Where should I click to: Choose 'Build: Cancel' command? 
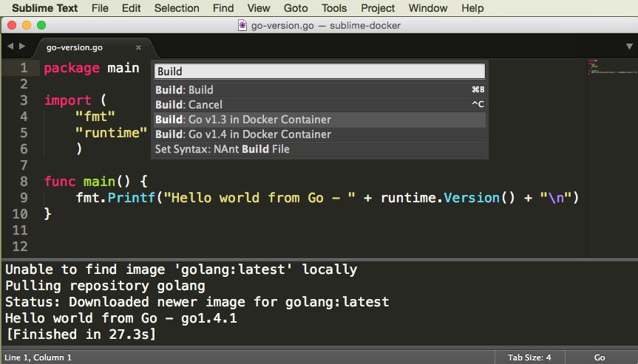click(x=320, y=105)
